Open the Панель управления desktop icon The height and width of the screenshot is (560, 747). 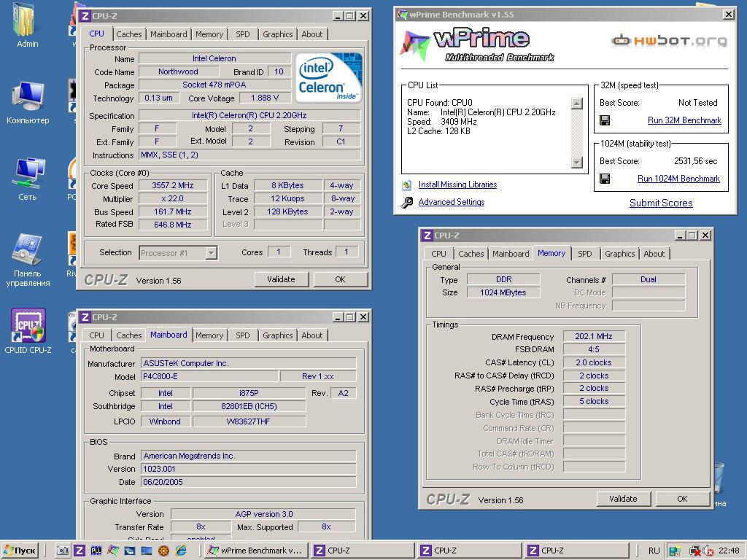[x=28, y=260]
